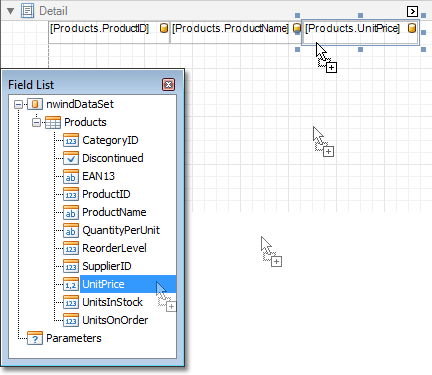Click the Detail band document icon
The width and height of the screenshot is (432, 375).
[x=27, y=11]
